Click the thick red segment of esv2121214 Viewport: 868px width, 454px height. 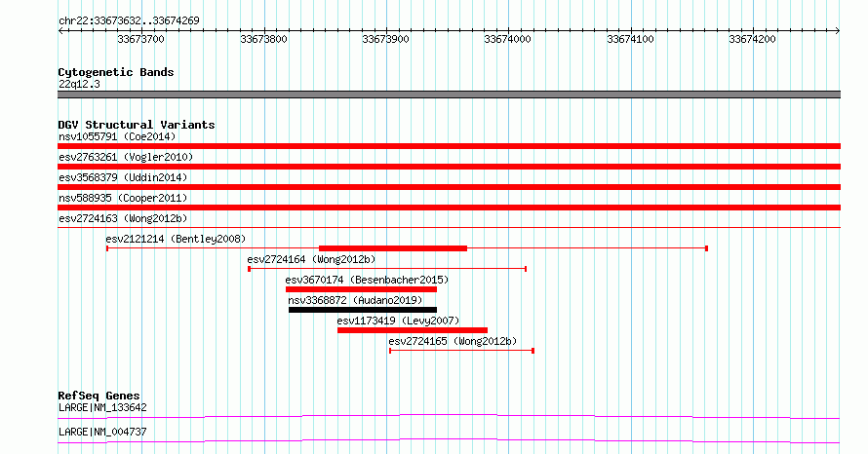click(393, 248)
